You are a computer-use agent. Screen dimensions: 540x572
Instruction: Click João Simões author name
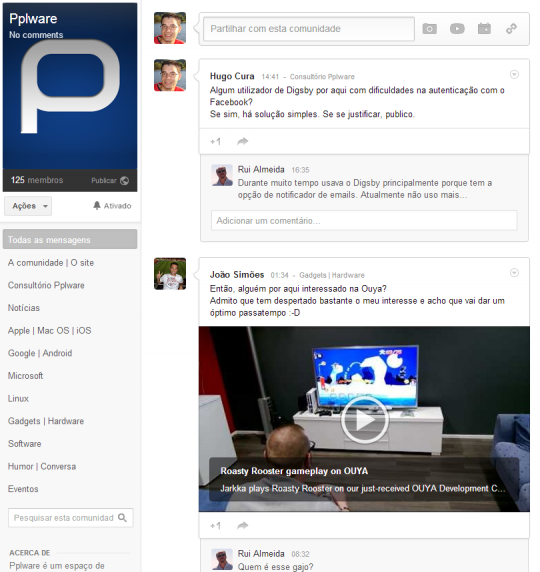point(237,274)
